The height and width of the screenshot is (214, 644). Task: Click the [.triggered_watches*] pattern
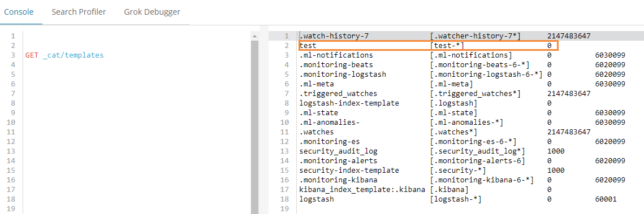475,94
